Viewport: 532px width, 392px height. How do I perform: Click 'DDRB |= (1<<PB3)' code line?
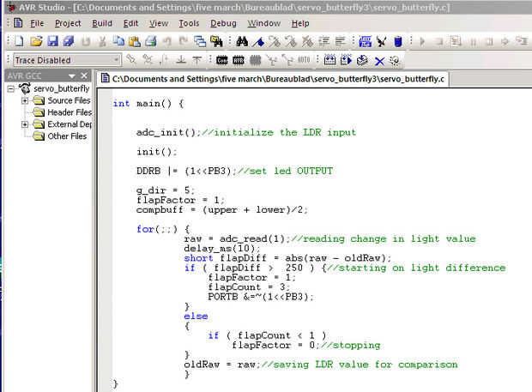tap(234, 171)
